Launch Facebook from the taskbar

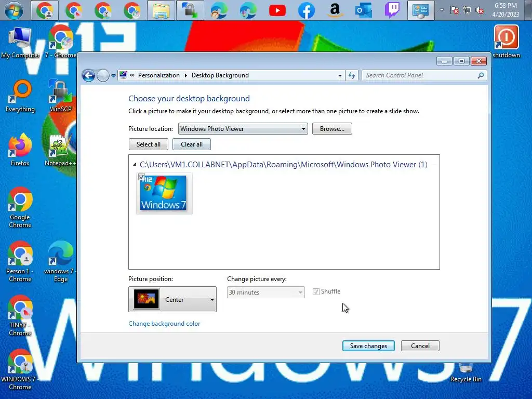306,10
